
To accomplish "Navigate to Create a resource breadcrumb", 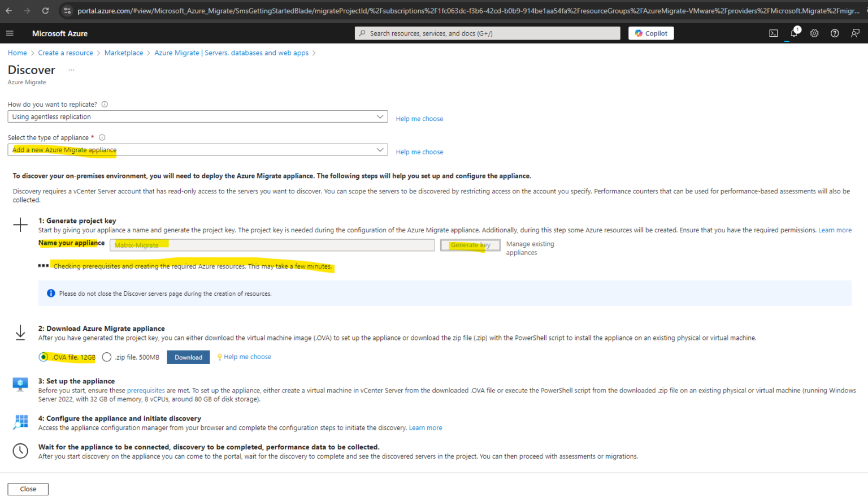I will 66,53.
